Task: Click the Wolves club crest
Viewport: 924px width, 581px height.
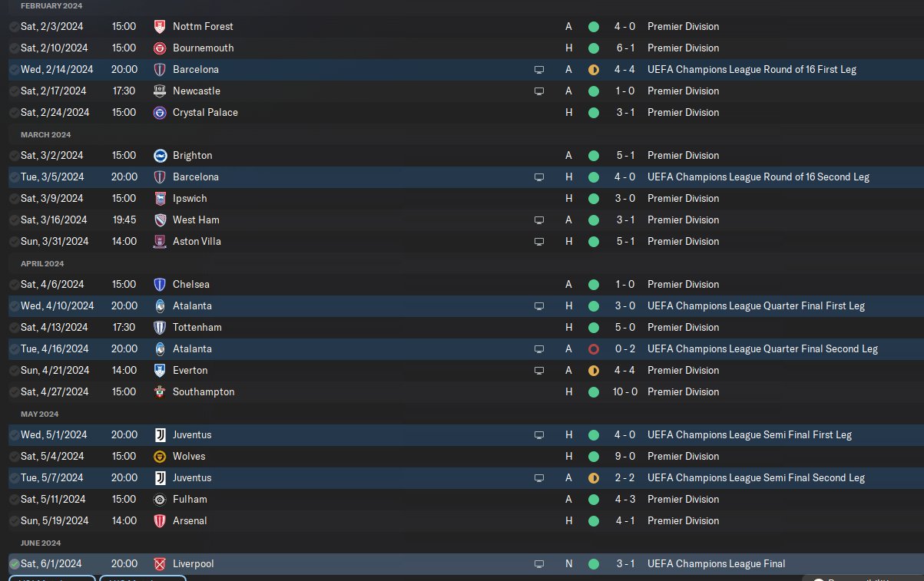Action: [160, 456]
